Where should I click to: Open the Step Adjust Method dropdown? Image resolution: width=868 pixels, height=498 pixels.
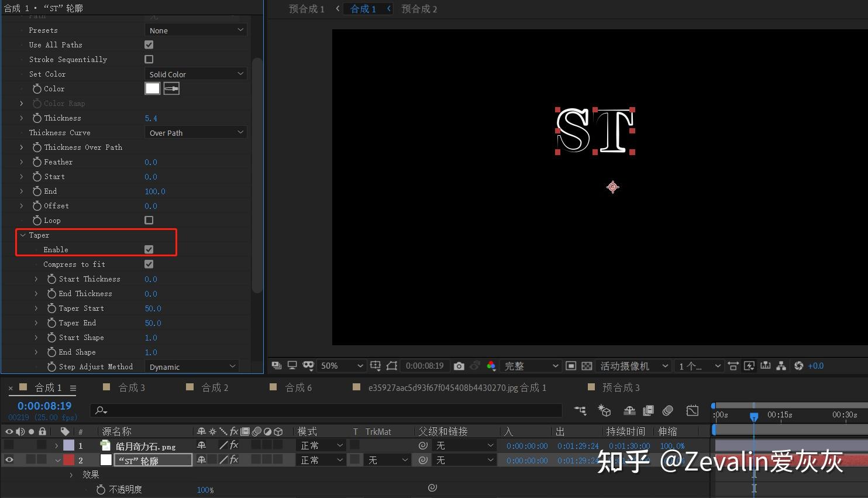click(191, 366)
